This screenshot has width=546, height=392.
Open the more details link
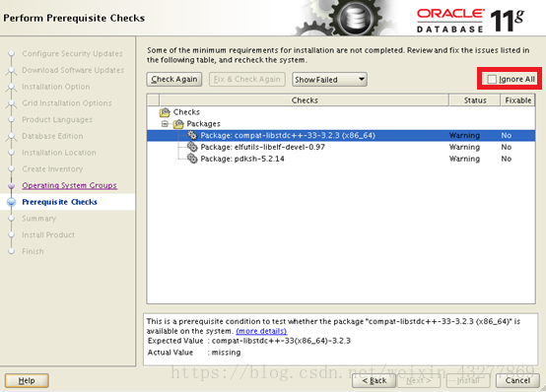click(261, 331)
